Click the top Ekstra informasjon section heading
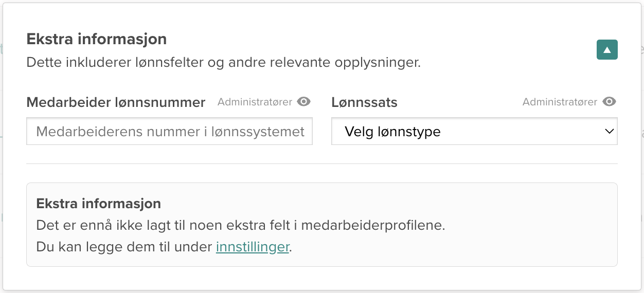The image size is (644, 293). click(x=97, y=39)
